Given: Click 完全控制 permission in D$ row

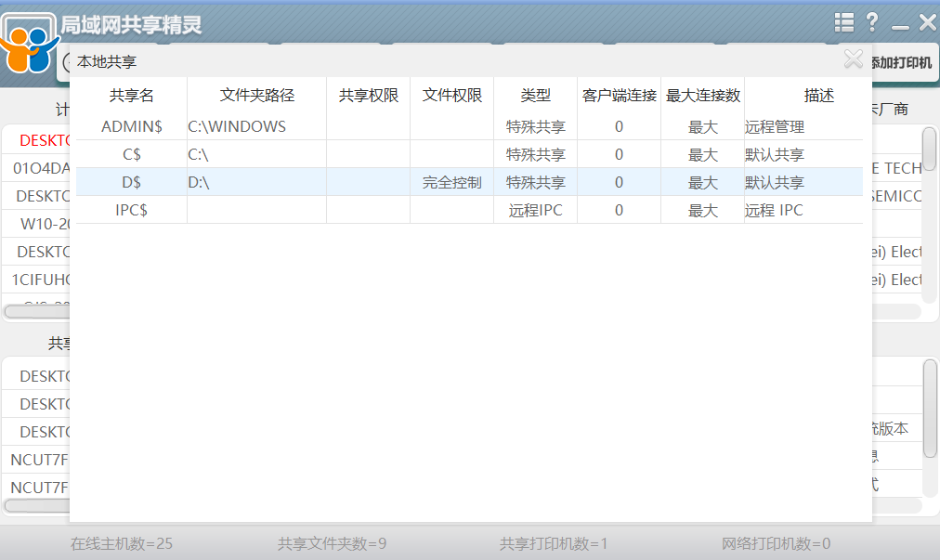Looking at the screenshot, I should [451, 182].
